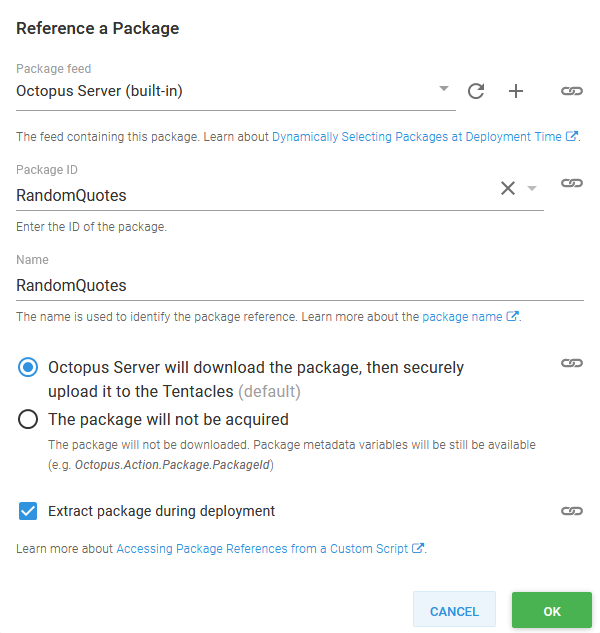The image size is (600, 633).
Task: Bind the Package ID field link icon
Action: pos(571,183)
